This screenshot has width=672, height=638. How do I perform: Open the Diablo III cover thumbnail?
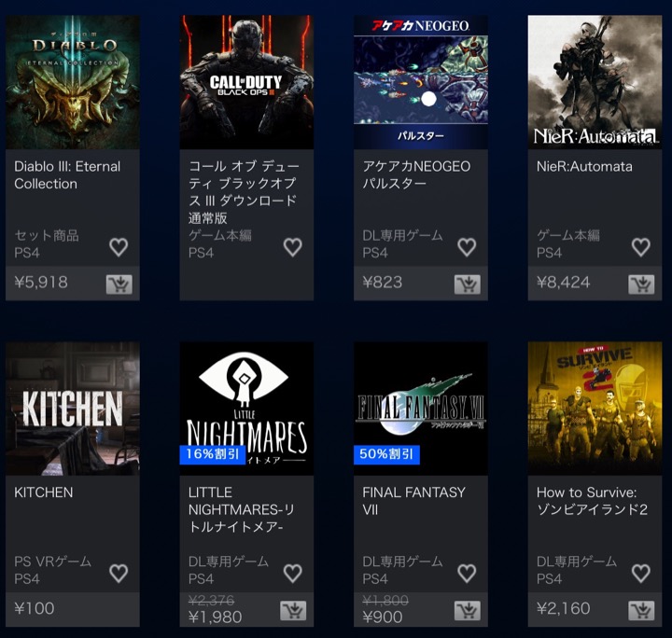coord(73,82)
